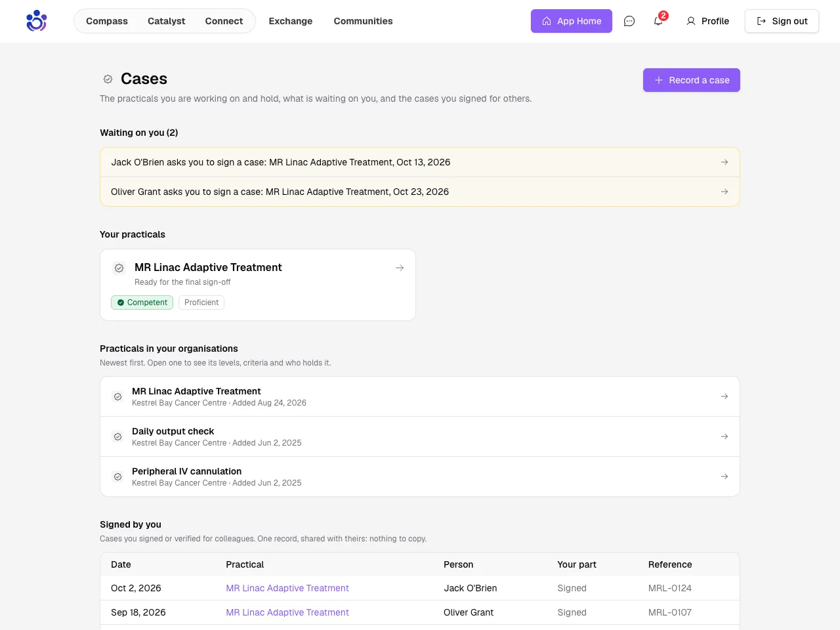Click Oliver Grant in Person column
The width and height of the screenshot is (840, 630).
[469, 612]
